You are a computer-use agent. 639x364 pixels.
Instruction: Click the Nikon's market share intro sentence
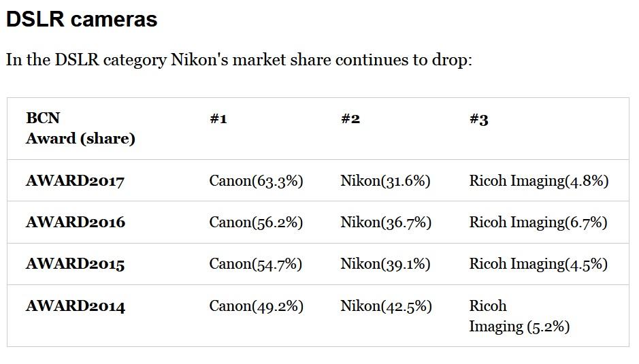click(239, 60)
